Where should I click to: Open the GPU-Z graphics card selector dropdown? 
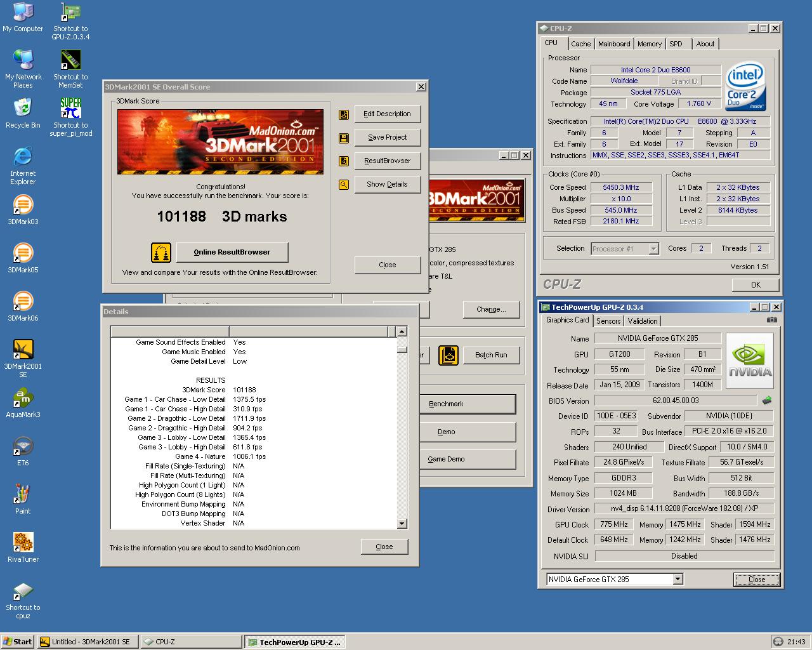click(x=678, y=579)
